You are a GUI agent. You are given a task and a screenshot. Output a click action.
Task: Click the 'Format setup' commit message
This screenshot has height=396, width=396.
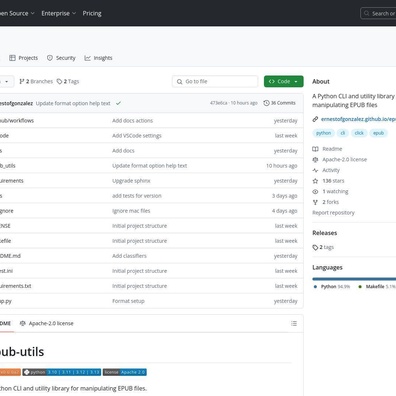click(x=128, y=301)
